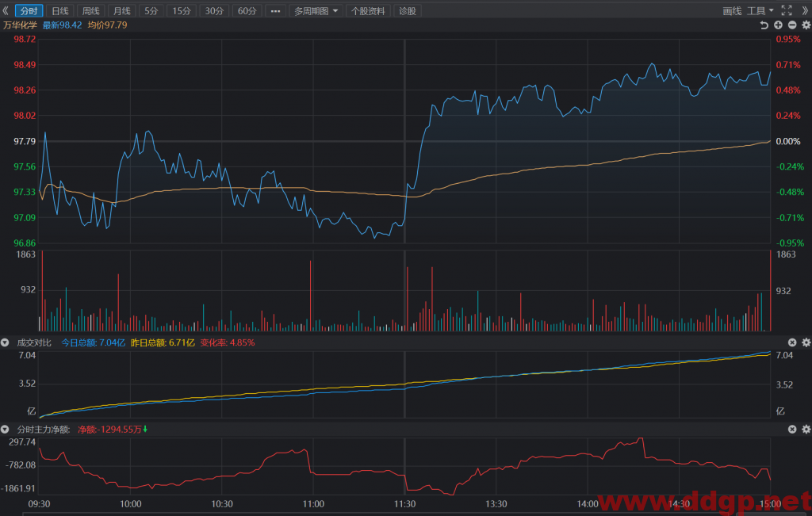Zoom in with the plus circle icon
Screen dimensions: 812x516
[x=778, y=25]
